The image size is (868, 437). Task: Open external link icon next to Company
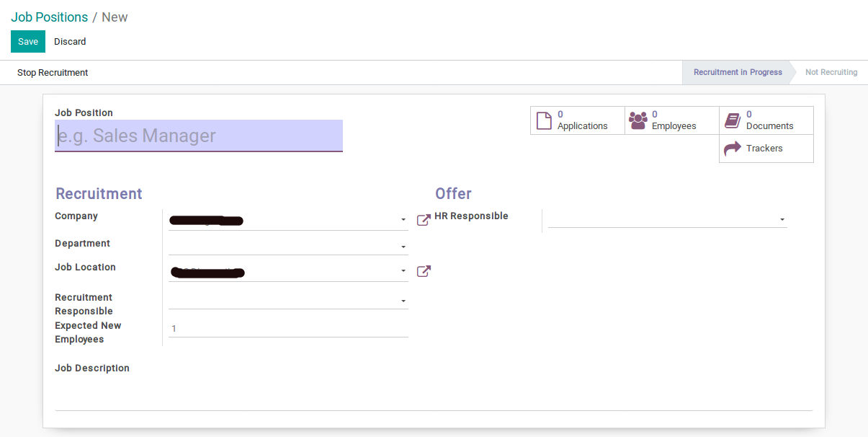click(424, 220)
